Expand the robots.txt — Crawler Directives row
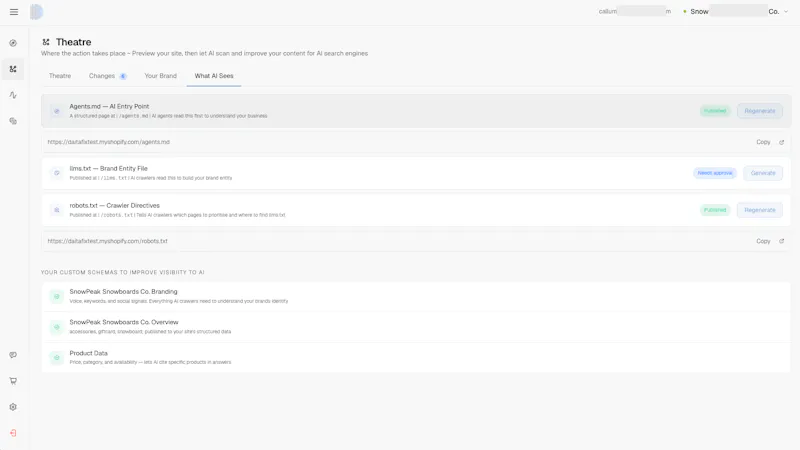The height and width of the screenshot is (450, 800). pyautogui.click(x=416, y=210)
